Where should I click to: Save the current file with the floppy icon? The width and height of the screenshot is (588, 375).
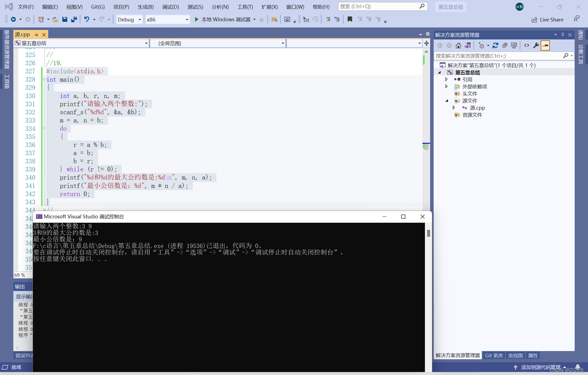(x=65, y=19)
